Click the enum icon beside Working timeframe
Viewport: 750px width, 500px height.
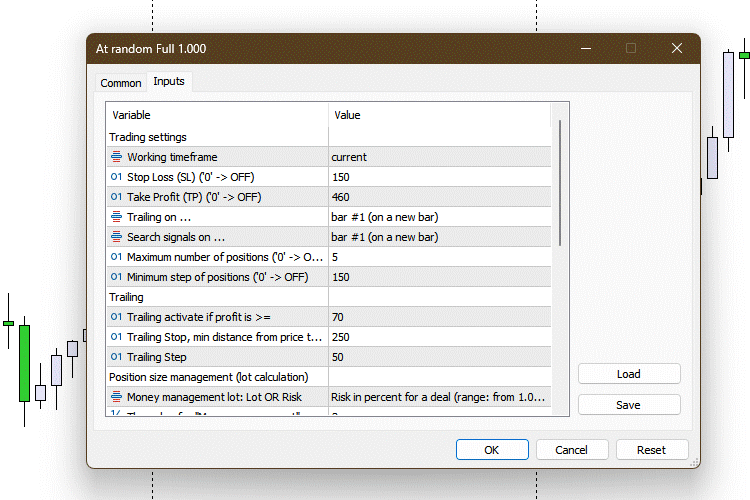tap(116, 157)
